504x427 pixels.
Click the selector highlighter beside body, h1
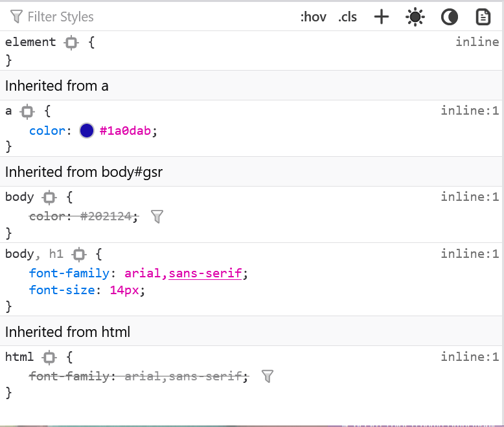pyautogui.click(x=79, y=255)
